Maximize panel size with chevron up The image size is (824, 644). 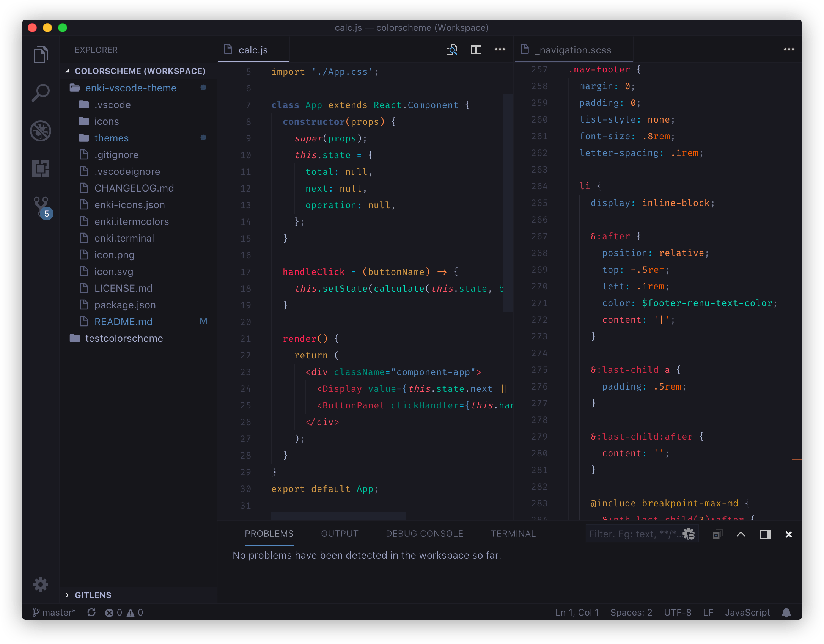(741, 534)
